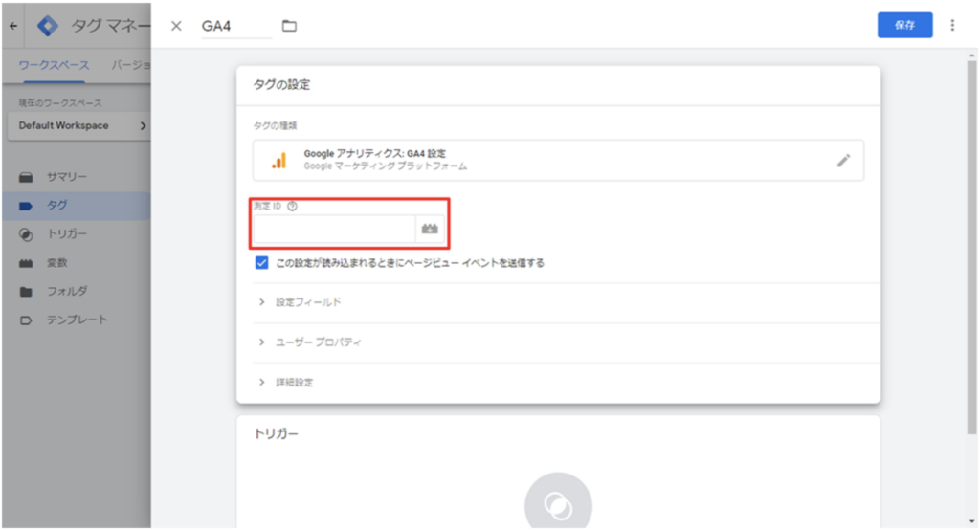
Task: Select the Google アナリティクス: GA4 設定 tag type
Action: 558,161
